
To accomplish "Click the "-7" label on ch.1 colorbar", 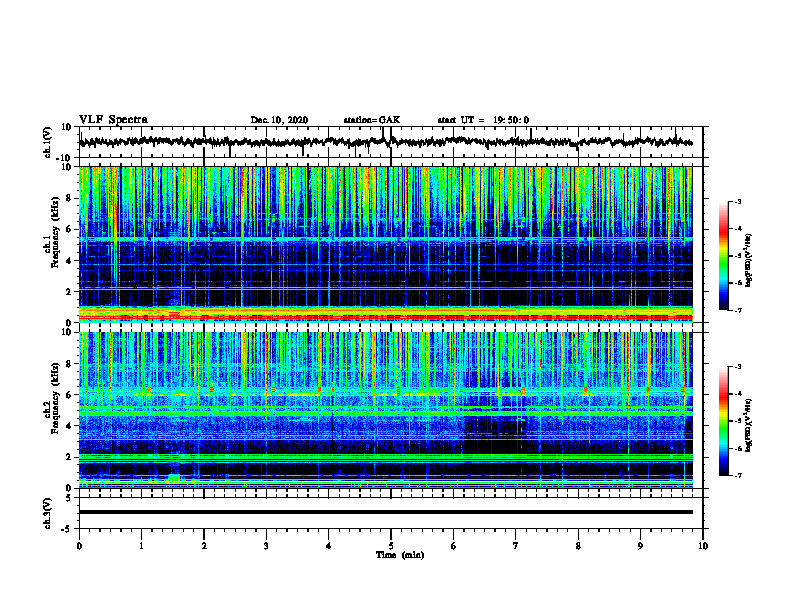I will (x=737, y=310).
